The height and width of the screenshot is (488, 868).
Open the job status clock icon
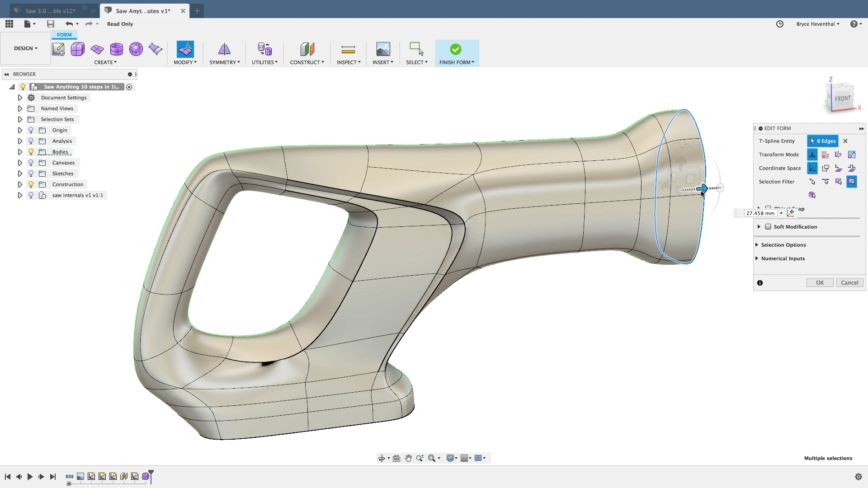coord(780,24)
